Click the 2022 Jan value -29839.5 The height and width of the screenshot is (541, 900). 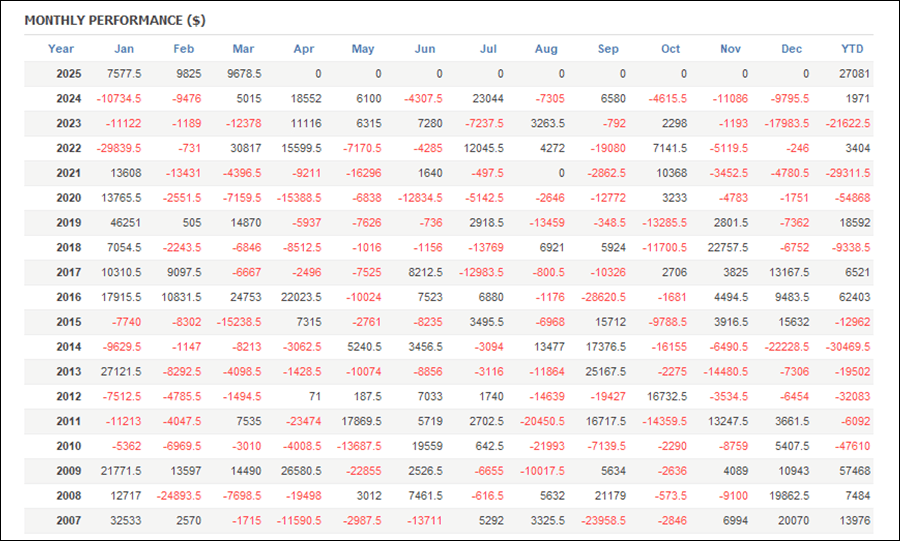[119, 148]
